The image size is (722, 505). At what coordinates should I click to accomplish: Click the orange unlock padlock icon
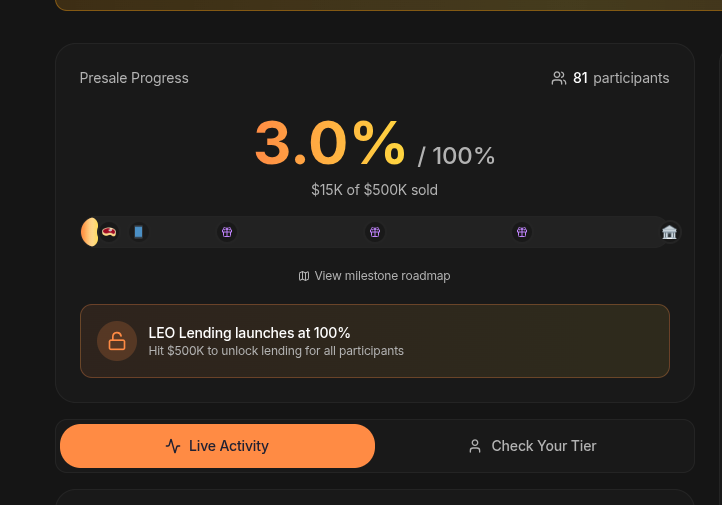tap(117, 341)
